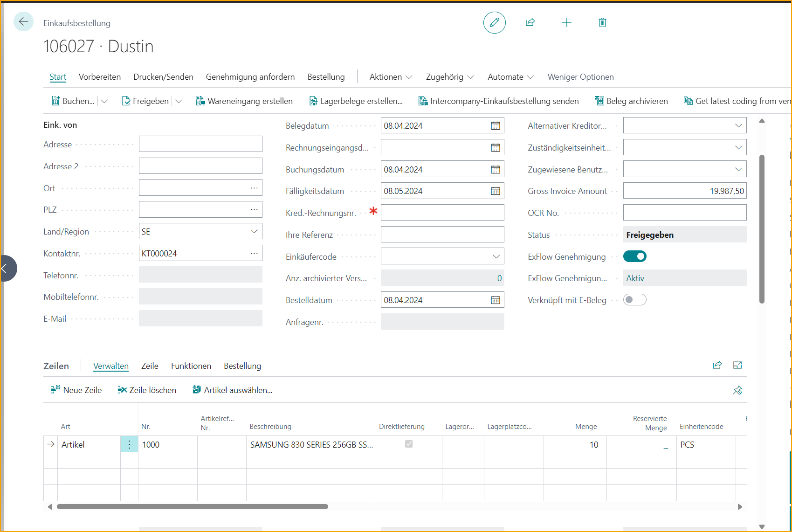The image size is (792, 532).
Task: Go back with the left arrow icon
Action: tap(23, 22)
